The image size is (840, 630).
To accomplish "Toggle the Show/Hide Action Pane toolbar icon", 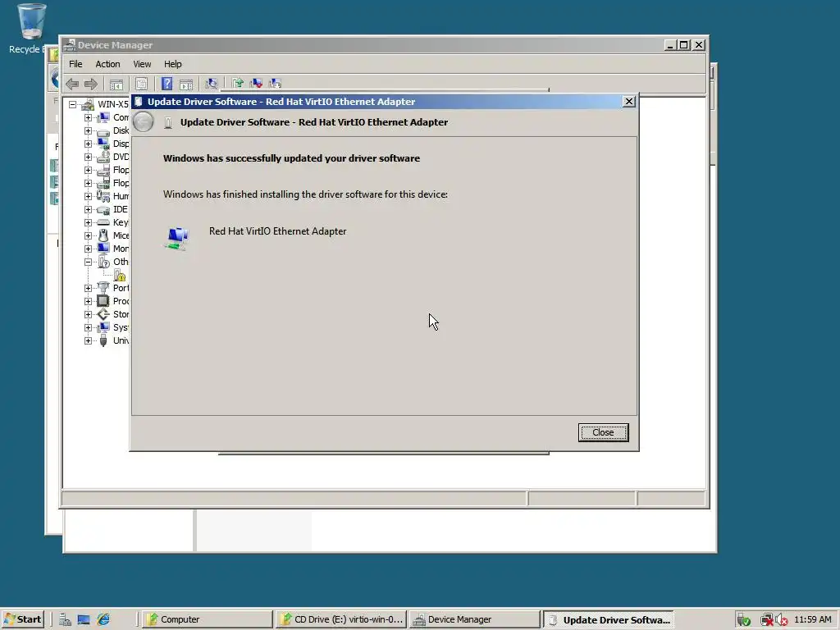I will pos(186,84).
